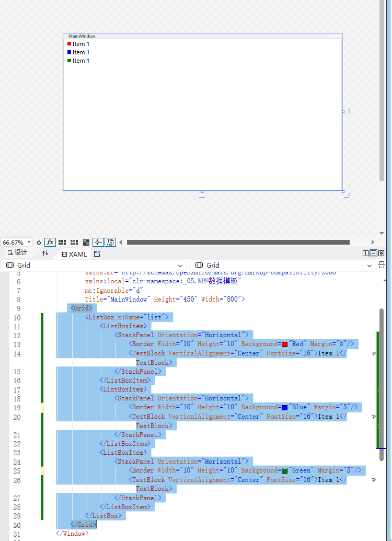Click line number 25 in the gutter

pyautogui.click(x=17, y=471)
